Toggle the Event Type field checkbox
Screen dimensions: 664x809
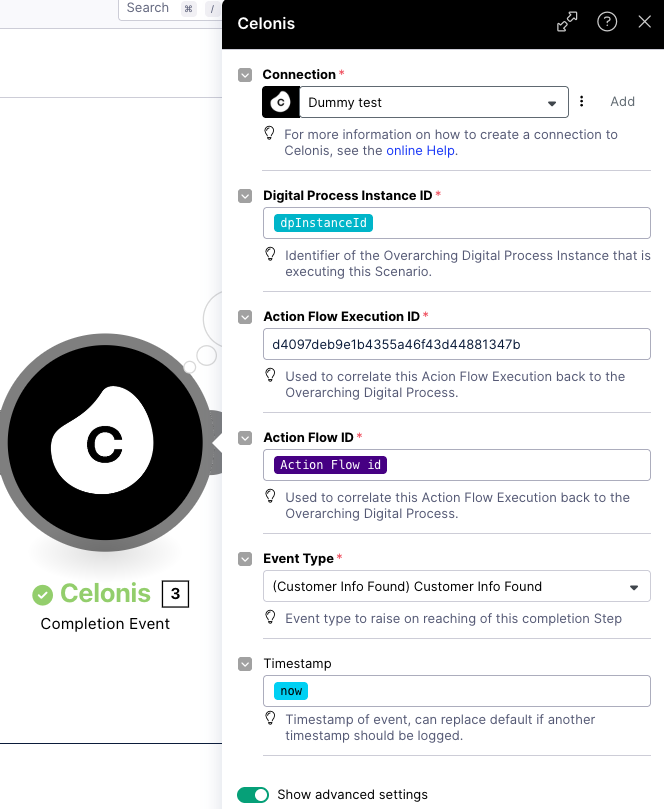(x=245, y=559)
